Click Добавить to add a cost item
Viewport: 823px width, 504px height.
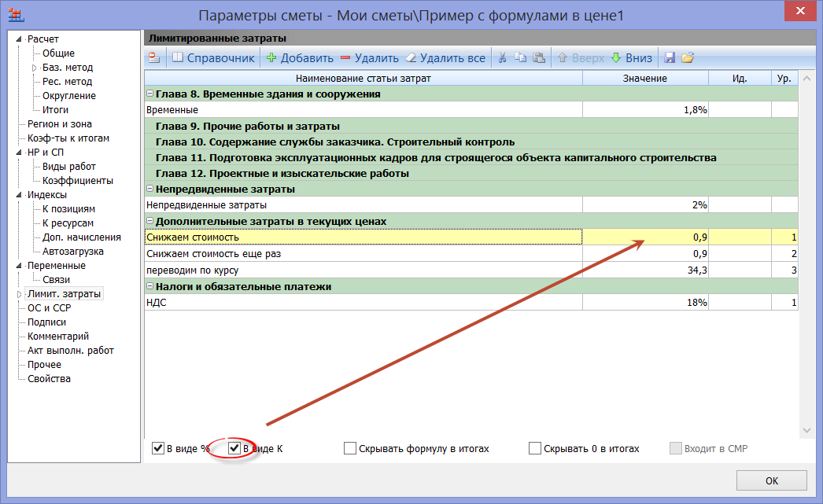300,57
